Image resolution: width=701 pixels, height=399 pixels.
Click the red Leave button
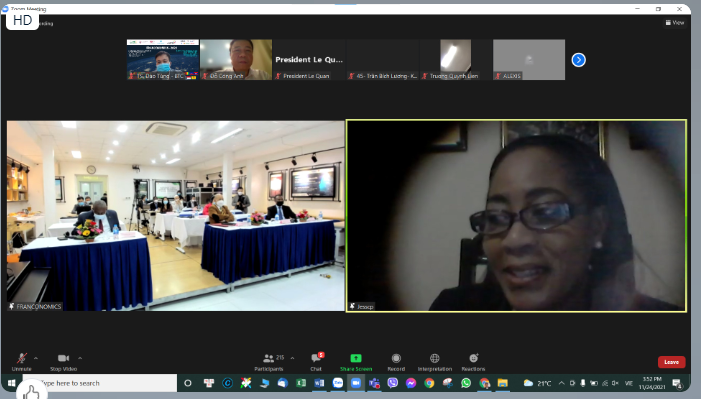671,362
